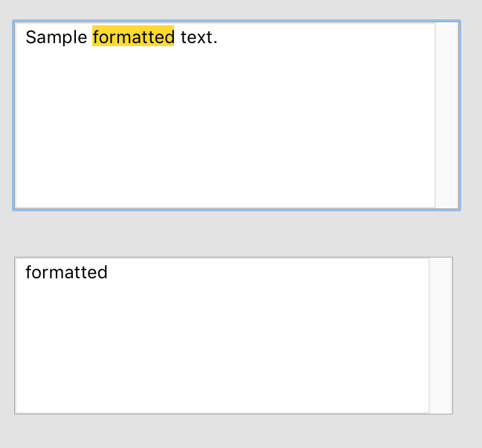The height and width of the screenshot is (448, 482).
Task: Click the word "Sample" in the top text box
Action: [57, 37]
